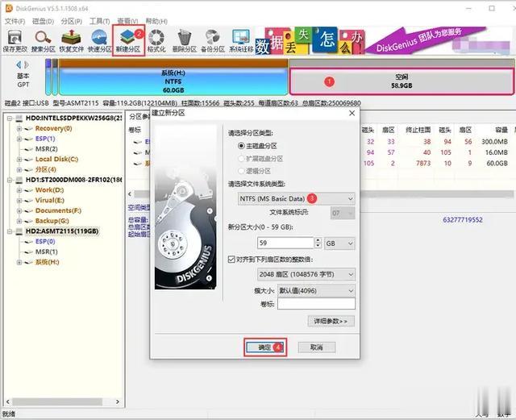The width and height of the screenshot is (516, 420).
Task: Open the GB size unit dropdown
Action: click(339, 243)
